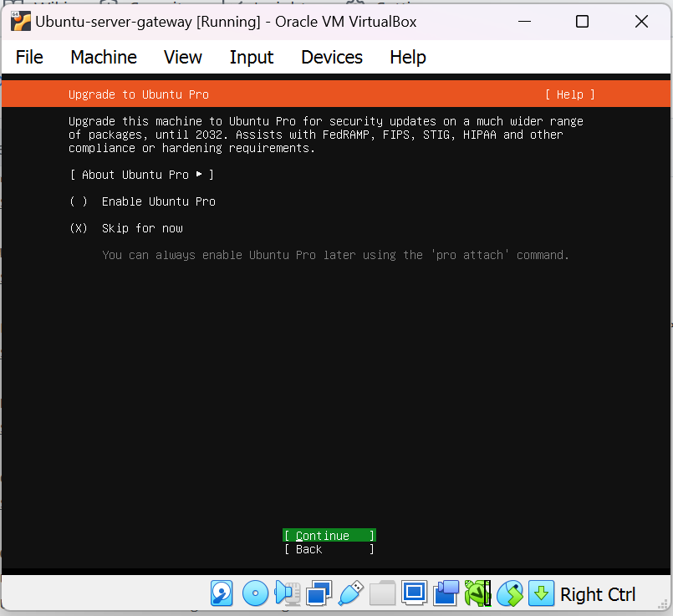Click the virtual display monitor icon
This screenshot has width=673, height=616.
(414, 593)
